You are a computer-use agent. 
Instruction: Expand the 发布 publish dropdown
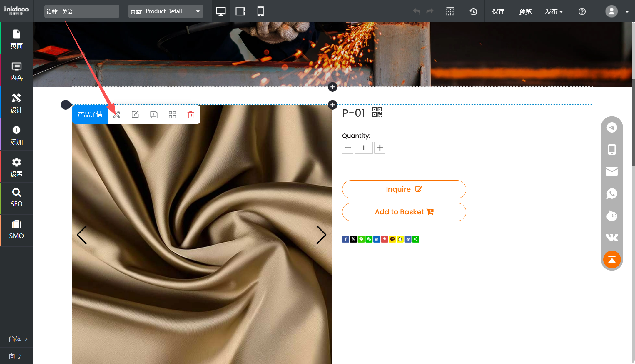click(x=554, y=11)
